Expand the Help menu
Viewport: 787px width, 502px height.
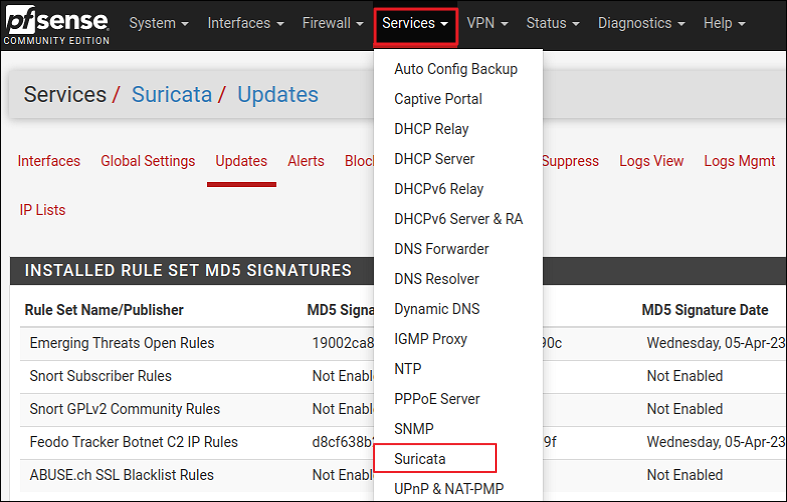[x=724, y=23]
